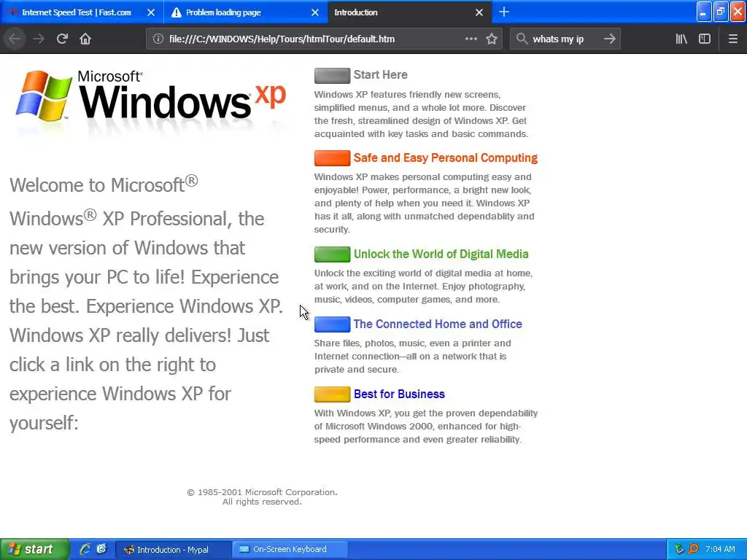Screen dimensions: 747x560
Task: Open Unlock the World of Digital Media link
Action: coord(441,254)
